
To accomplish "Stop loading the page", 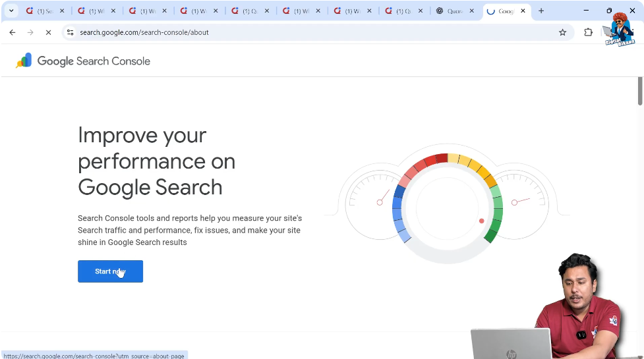I will coord(49,32).
